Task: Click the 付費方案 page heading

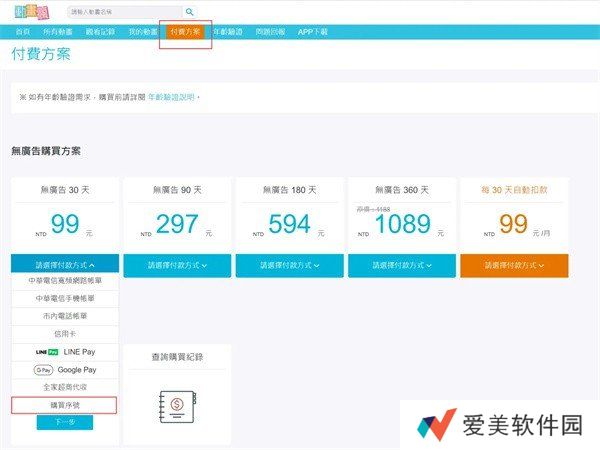Action: (x=41, y=54)
